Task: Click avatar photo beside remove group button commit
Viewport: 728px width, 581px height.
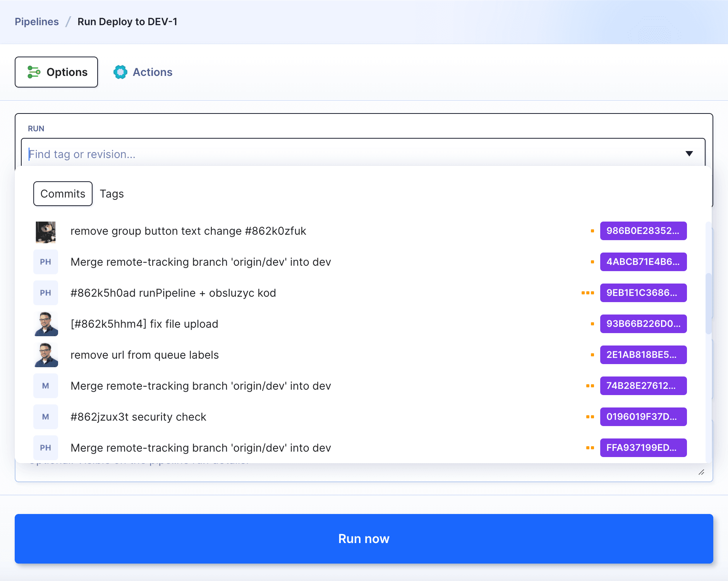Action: pyautogui.click(x=46, y=231)
